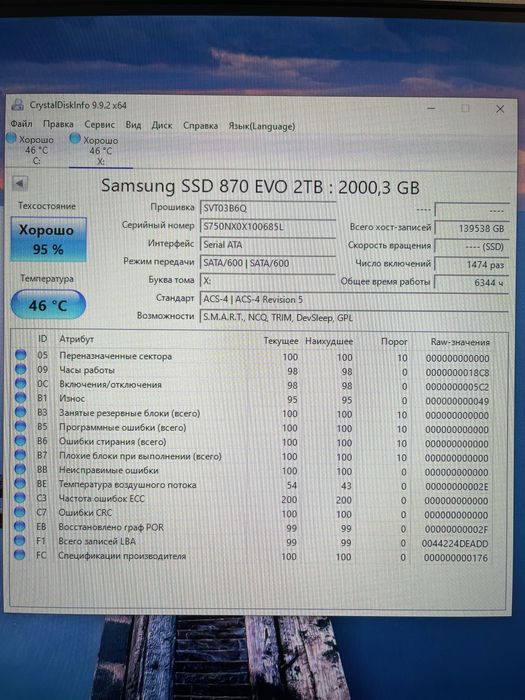Maximize the CrystalDiskInfo window
The width and height of the screenshot is (525, 700).
click(x=466, y=108)
